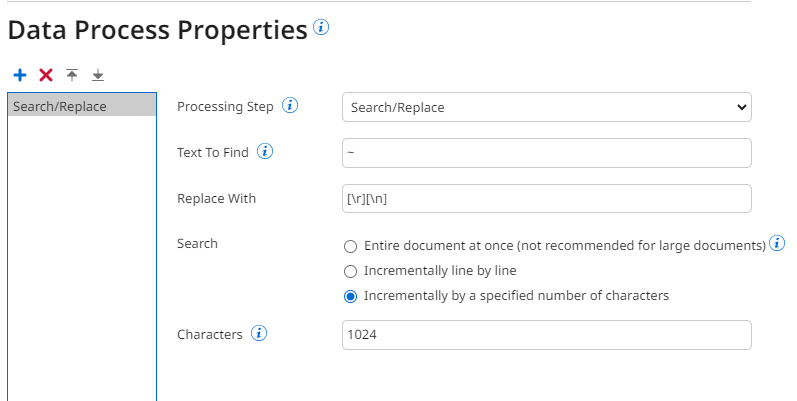The height and width of the screenshot is (401, 797).
Task: Show help icon next to Text To Find
Action: click(265, 151)
